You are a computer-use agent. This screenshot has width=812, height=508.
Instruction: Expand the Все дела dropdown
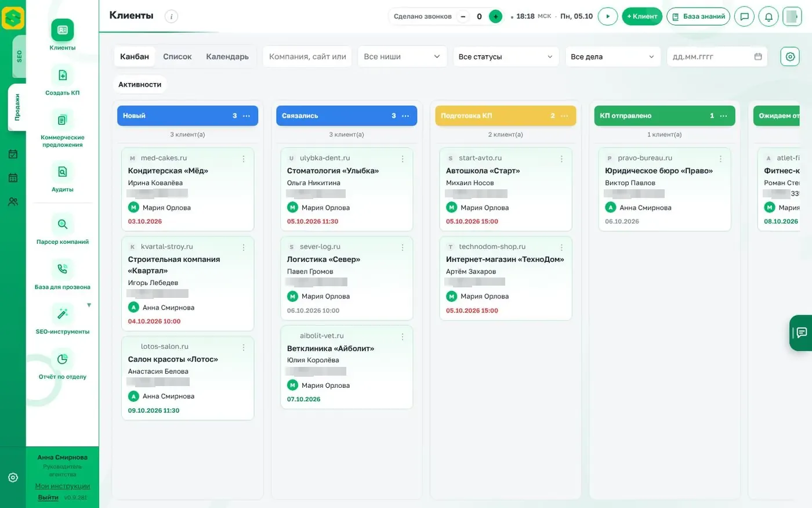click(612, 56)
